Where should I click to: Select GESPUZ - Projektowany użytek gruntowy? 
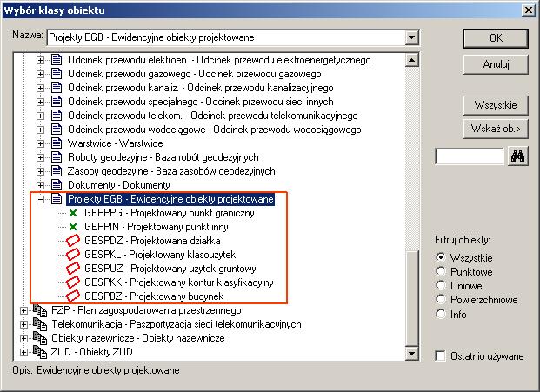[x=170, y=269]
